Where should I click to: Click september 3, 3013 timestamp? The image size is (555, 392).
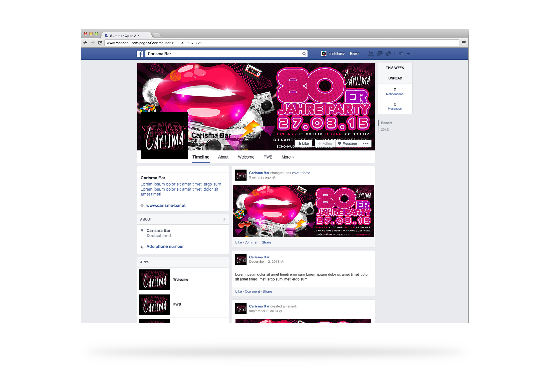(263, 311)
